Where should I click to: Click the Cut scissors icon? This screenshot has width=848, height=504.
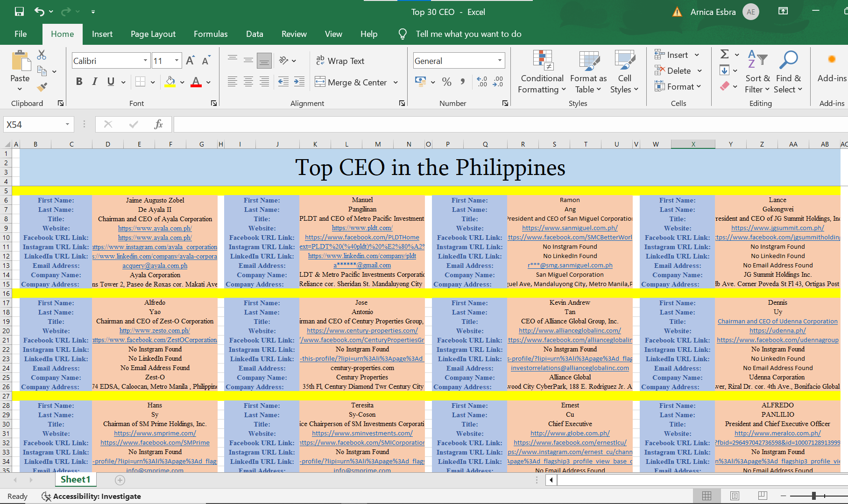(x=42, y=55)
